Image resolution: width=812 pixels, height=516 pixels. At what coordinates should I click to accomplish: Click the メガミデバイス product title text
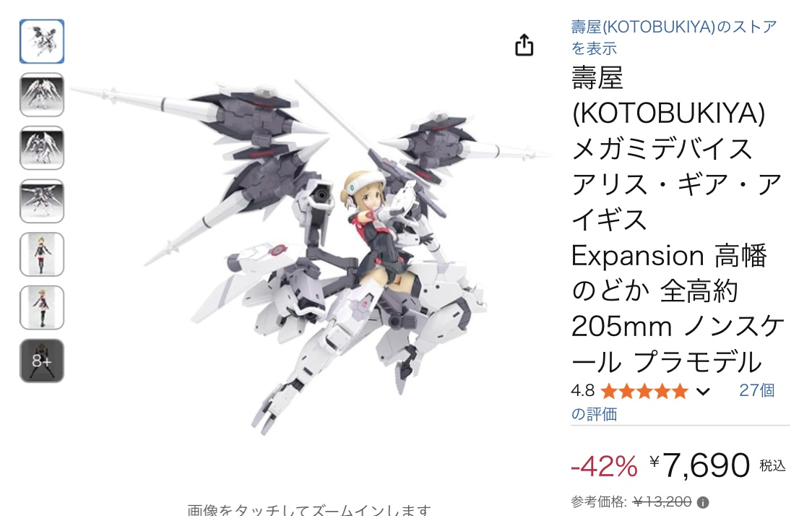coord(662,149)
